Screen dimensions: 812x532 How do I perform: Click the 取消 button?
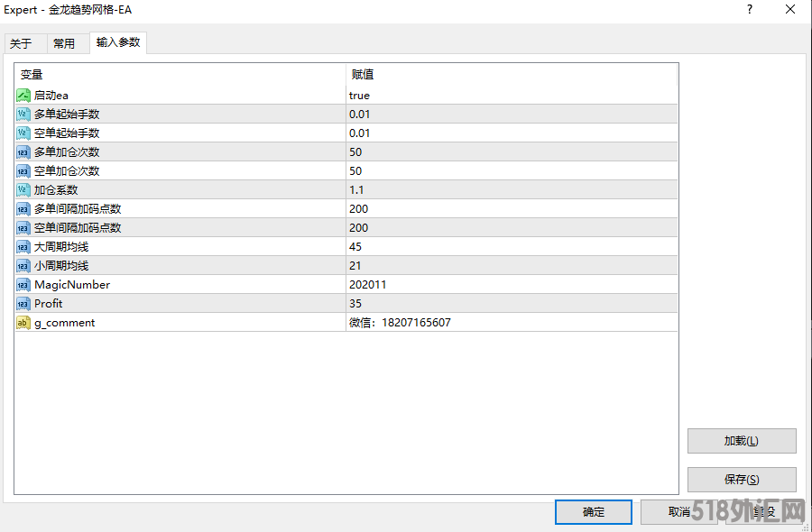point(678,512)
